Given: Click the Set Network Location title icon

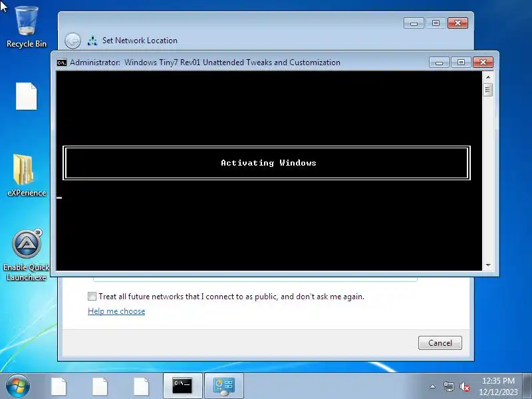Looking at the screenshot, I should tap(92, 41).
